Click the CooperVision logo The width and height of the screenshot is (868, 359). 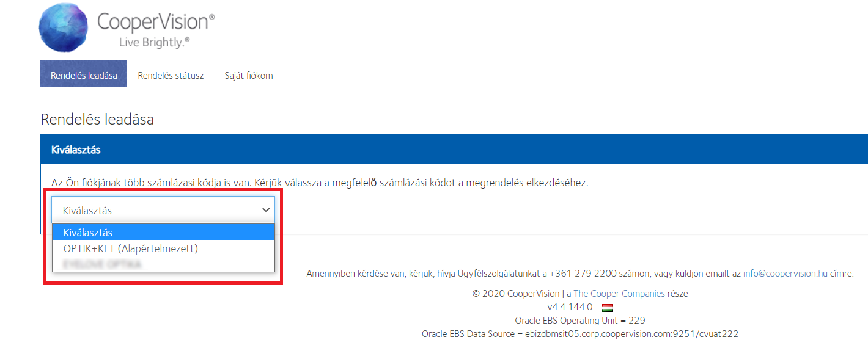pyautogui.click(x=127, y=27)
